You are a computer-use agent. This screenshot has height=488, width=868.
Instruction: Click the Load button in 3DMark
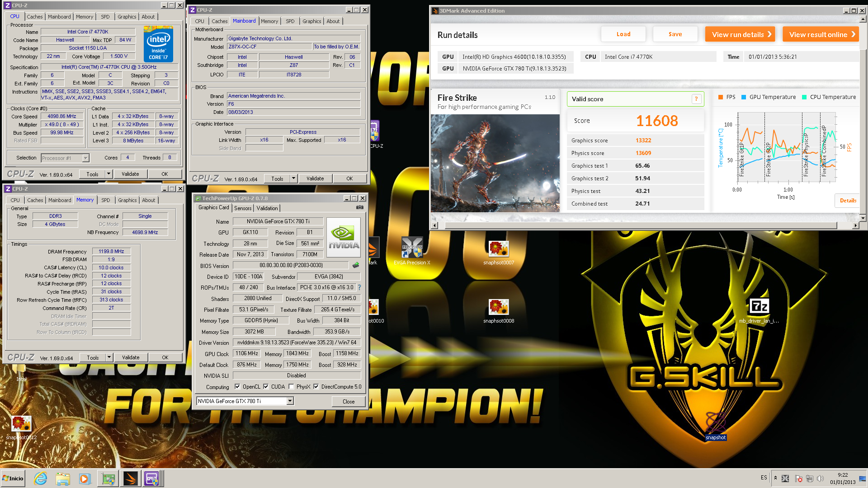pos(623,34)
